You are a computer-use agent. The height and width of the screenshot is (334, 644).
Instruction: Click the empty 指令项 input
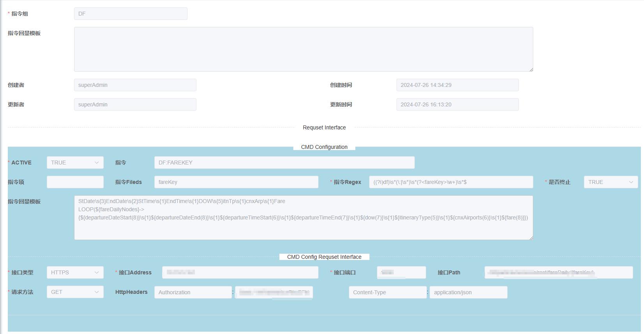[x=75, y=182]
